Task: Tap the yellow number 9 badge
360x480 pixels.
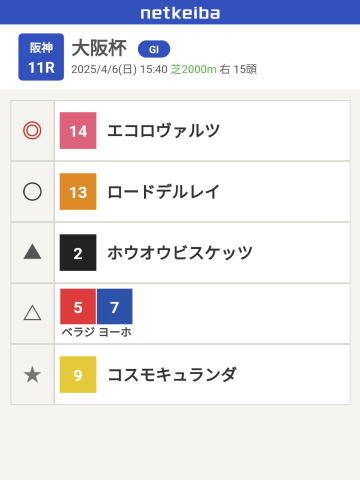Action: point(78,374)
